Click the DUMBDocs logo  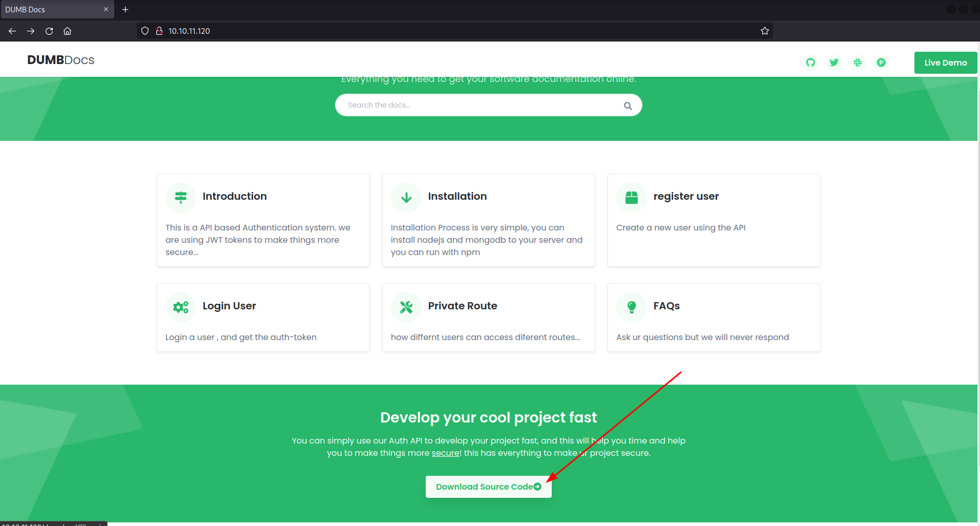tap(60, 60)
